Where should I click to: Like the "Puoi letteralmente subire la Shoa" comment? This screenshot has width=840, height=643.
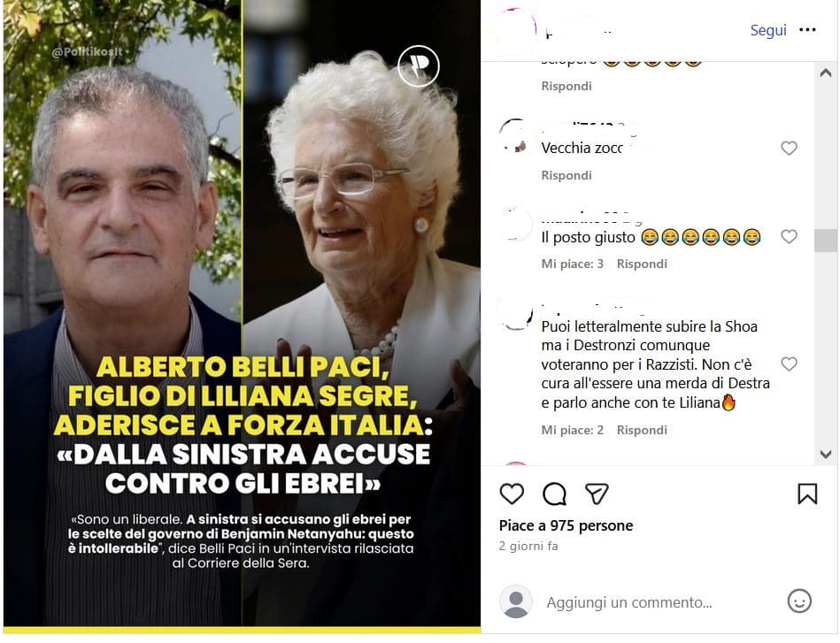coord(789,364)
